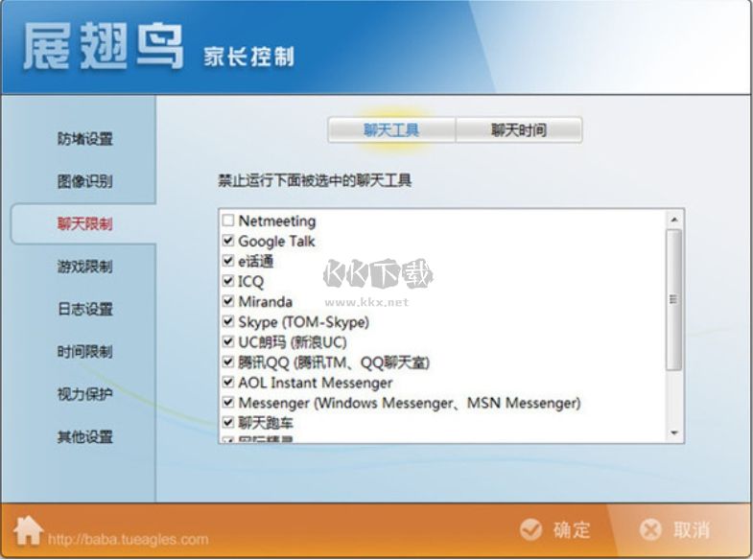This screenshot has height=560, width=753.
Task: Switch to the 聊天工具 tab
Action: 391,129
